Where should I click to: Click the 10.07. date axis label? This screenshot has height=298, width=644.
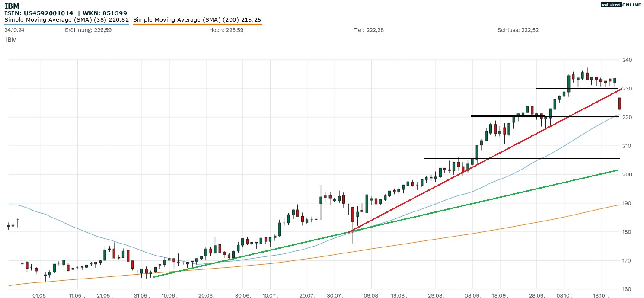(x=270, y=295)
